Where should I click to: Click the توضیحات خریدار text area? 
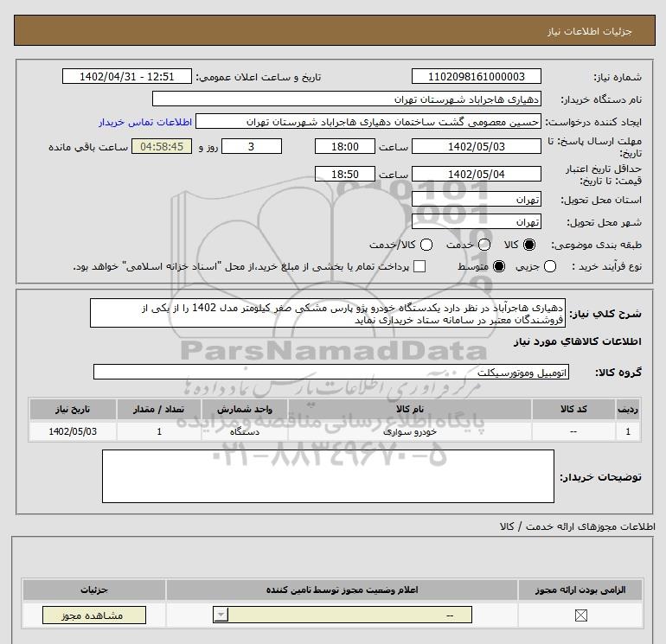coord(328,476)
